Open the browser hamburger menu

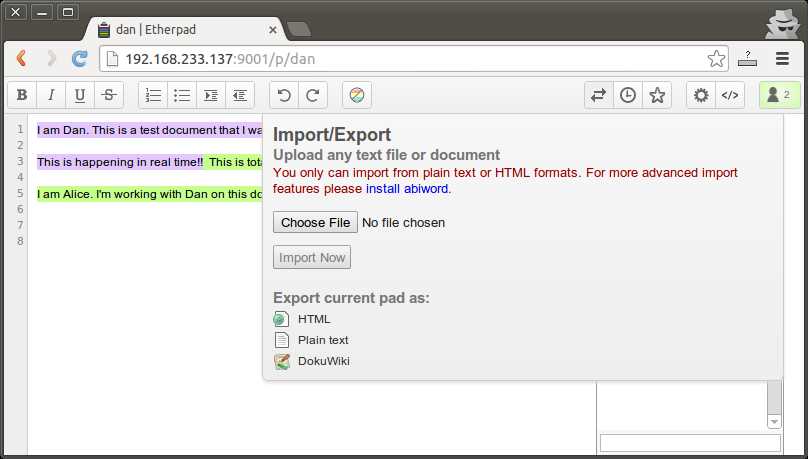pos(782,58)
